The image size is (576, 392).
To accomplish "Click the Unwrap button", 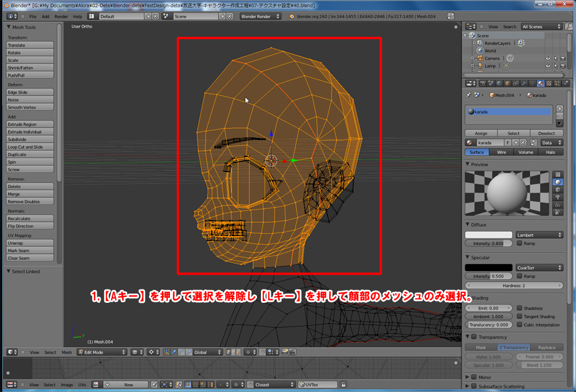I will (x=30, y=243).
